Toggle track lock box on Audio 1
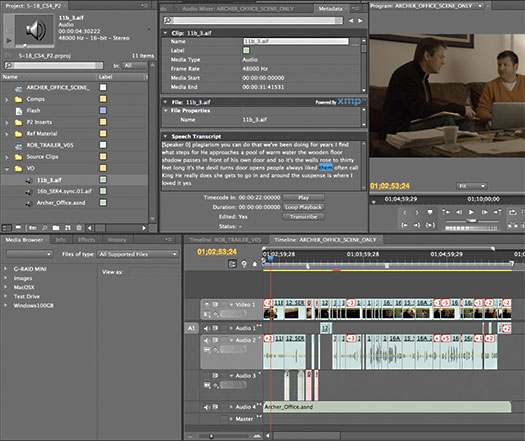 pyautogui.click(x=224, y=328)
